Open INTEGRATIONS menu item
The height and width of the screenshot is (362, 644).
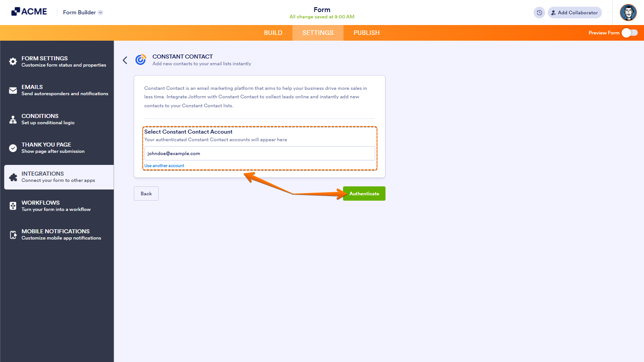point(59,177)
